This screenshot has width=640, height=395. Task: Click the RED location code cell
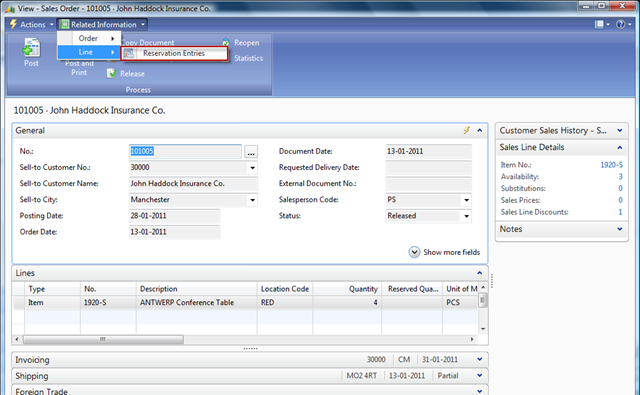click(x=285, y=302)
